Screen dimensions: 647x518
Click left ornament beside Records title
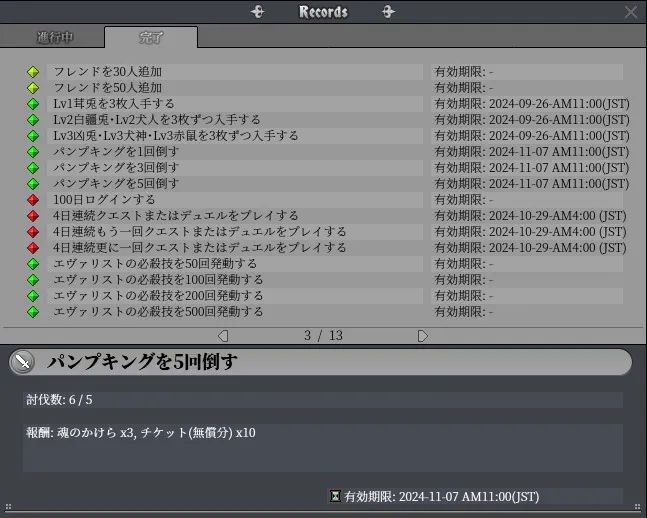tap(257, 12)
